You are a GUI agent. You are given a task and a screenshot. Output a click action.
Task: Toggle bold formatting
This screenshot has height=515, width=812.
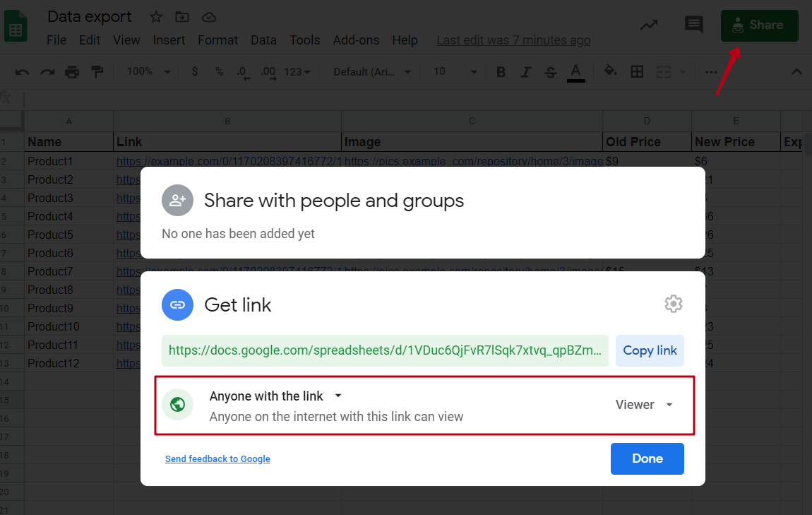[x=501, y=71]
